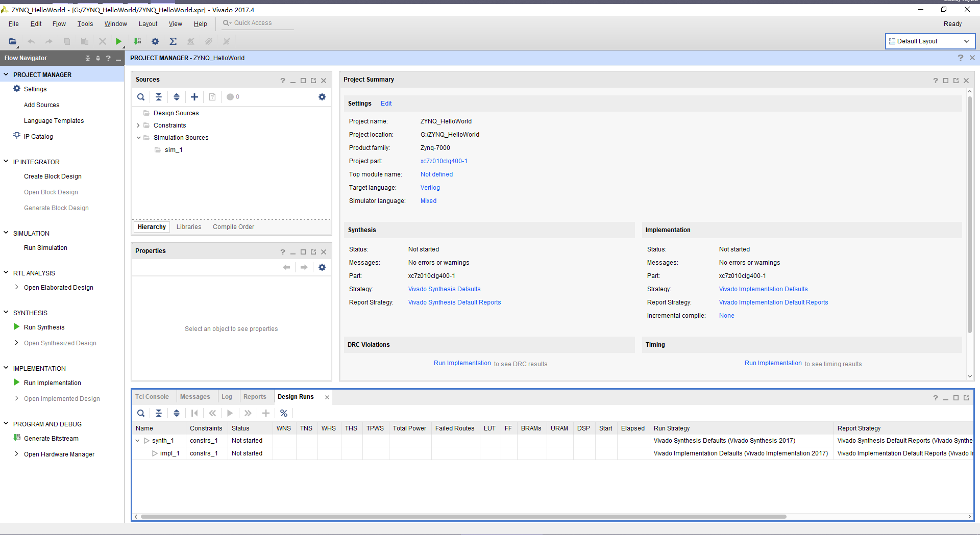Screen dimensions: 980x535
Task: Select the sim_1 item in Sources
Action: [174, 150]
